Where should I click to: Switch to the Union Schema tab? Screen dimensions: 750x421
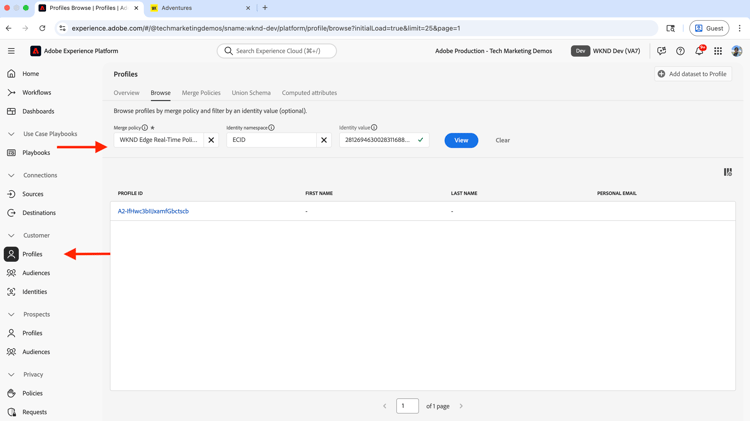(251, 93)
